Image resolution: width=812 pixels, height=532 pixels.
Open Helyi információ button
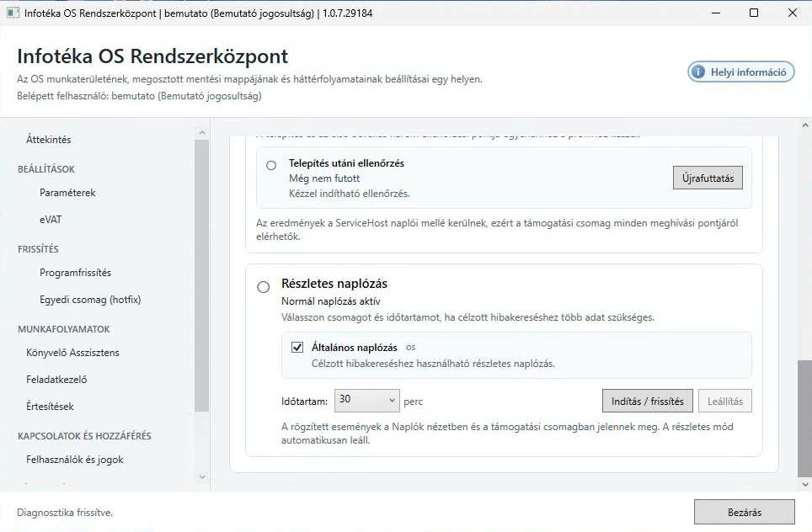(x=740, y=72)
